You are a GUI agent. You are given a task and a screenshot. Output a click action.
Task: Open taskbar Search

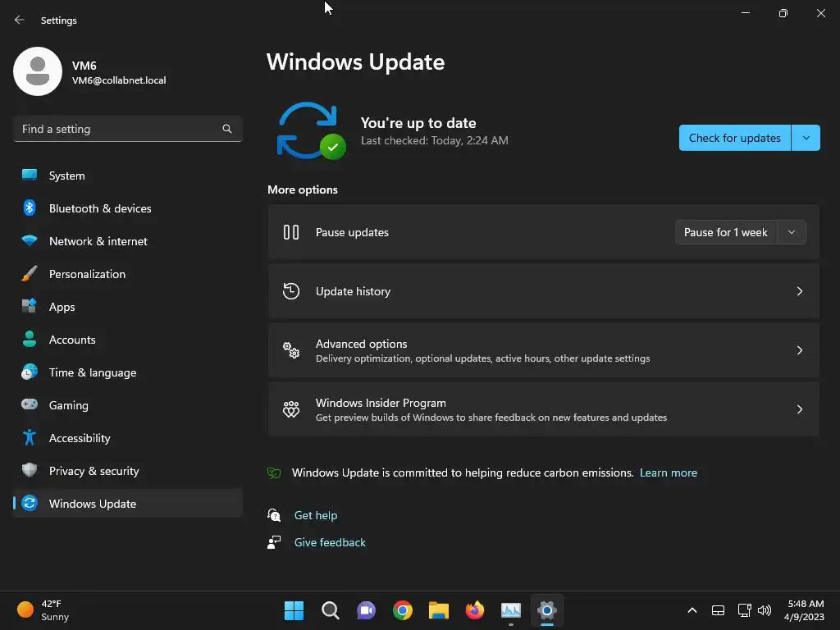(x=330, y=610)
